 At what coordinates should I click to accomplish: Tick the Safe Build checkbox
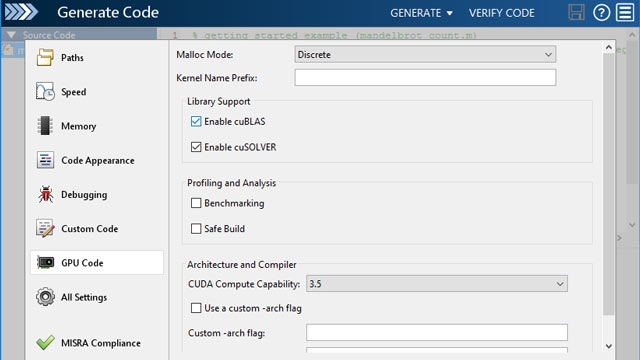(x=196, y=229)
